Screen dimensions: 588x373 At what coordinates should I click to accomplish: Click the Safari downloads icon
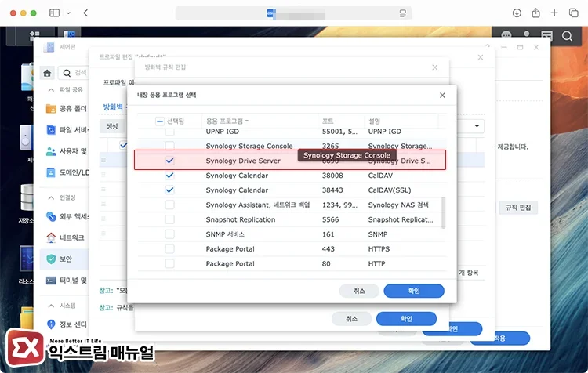pos(517,13)
